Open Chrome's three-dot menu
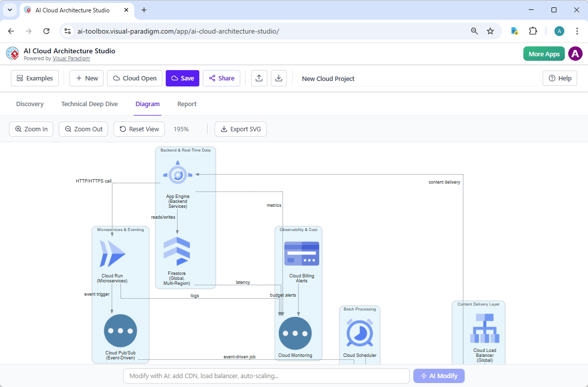 coord(577,31)
